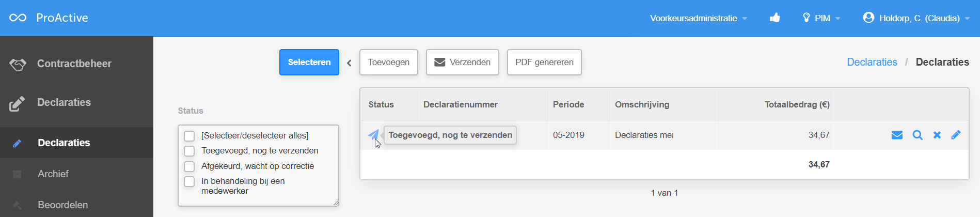Expand the PIM dropdown menu
The image size is (980, 217).
821,18
